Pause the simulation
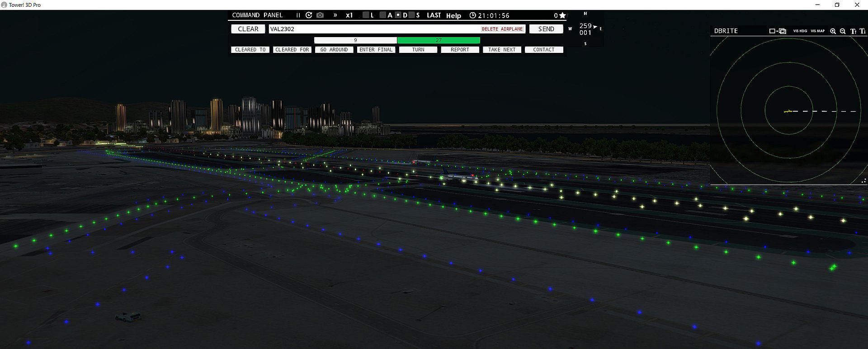This screenshot has width=868, height=349. point(298,15)
